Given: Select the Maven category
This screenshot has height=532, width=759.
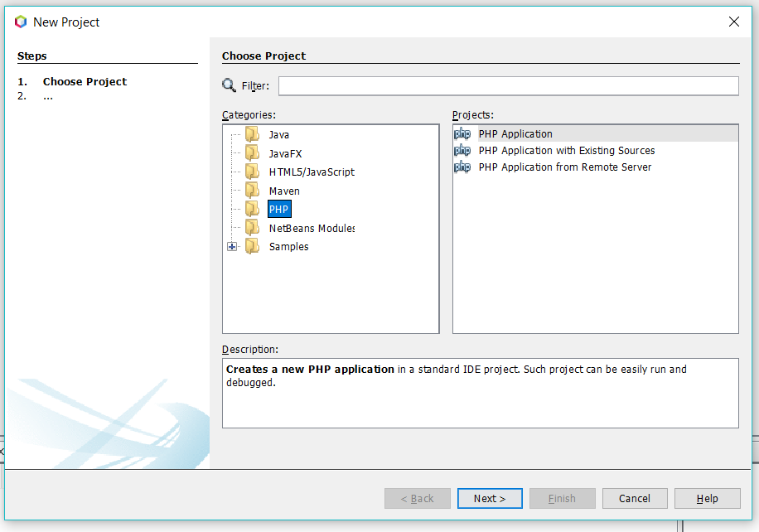Looking at the screenshot, I should tap(284, 191).
